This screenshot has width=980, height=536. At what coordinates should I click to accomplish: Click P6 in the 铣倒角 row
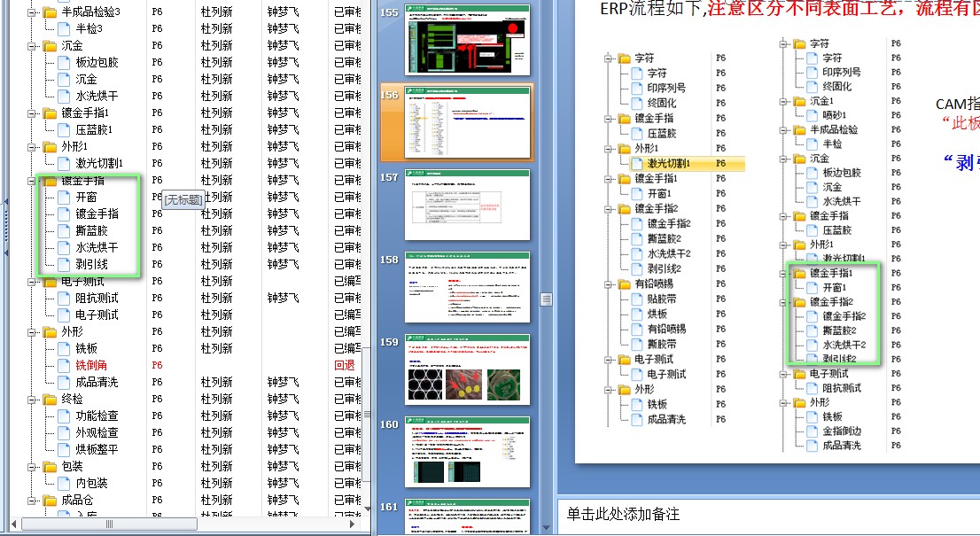(157, 365)
